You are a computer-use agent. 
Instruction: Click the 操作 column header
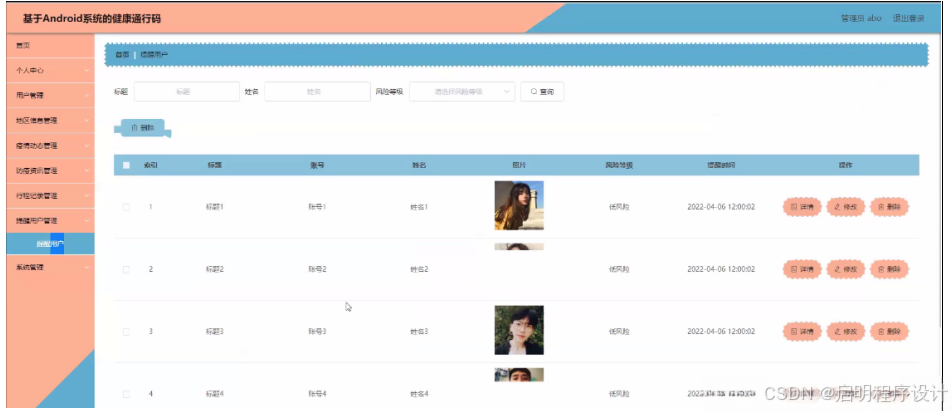tap(846, 165)
